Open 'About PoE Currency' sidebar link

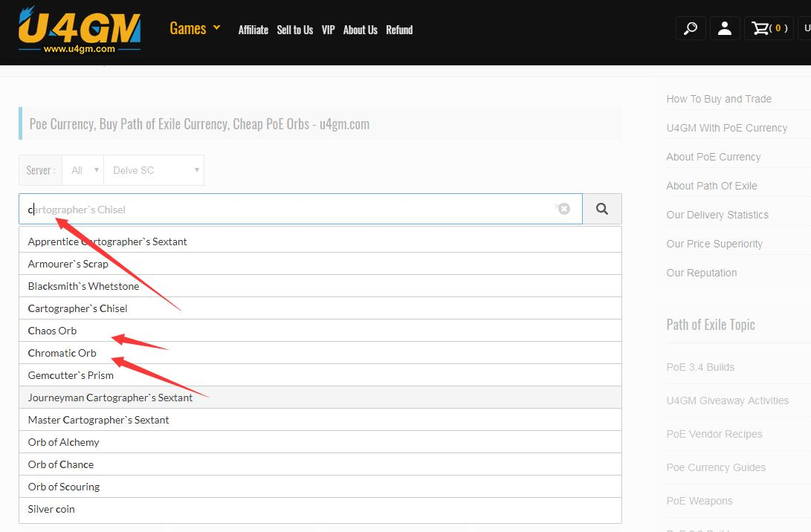[x=713, y=157]
